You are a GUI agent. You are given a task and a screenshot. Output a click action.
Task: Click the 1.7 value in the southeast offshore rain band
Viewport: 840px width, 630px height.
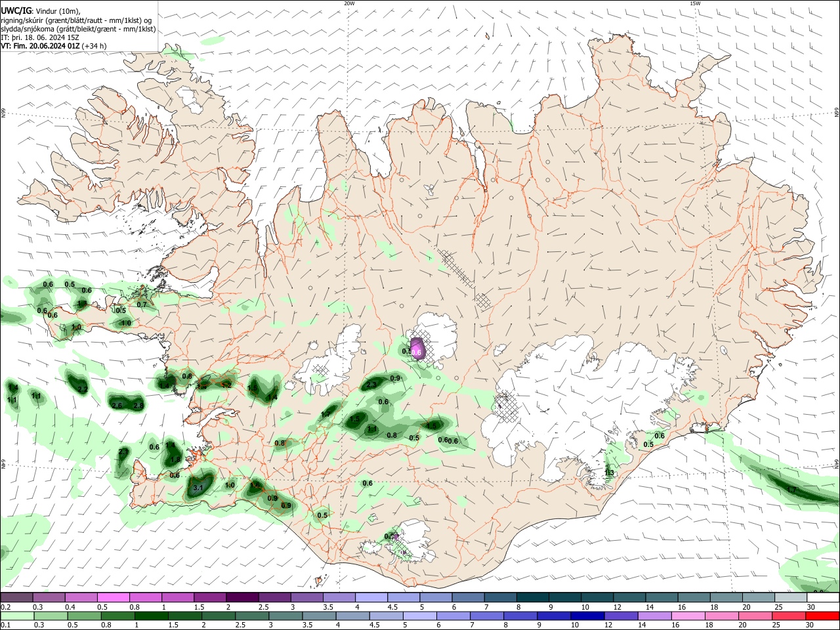tap(791, 490)
